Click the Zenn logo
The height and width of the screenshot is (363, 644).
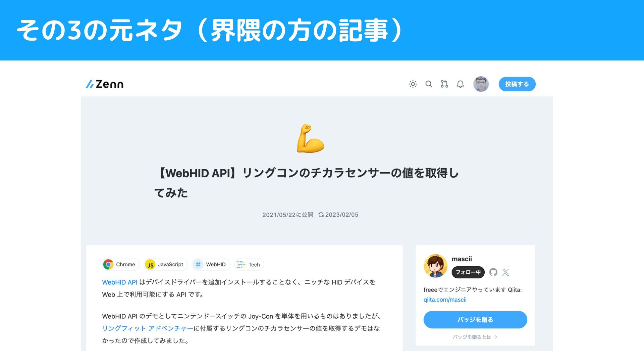tap(105, 84)
